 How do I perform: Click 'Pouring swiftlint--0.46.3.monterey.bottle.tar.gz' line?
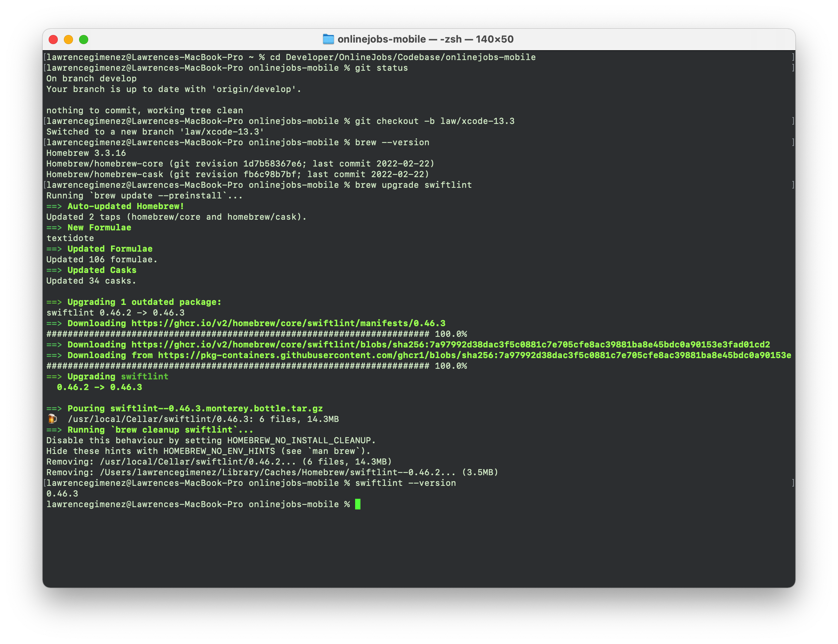pos(195,409)
